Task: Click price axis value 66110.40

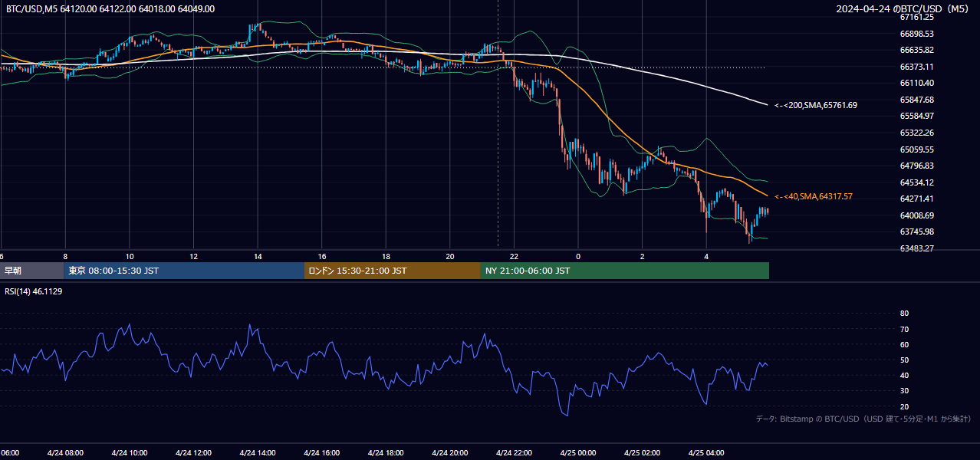Action: point(917,83)
